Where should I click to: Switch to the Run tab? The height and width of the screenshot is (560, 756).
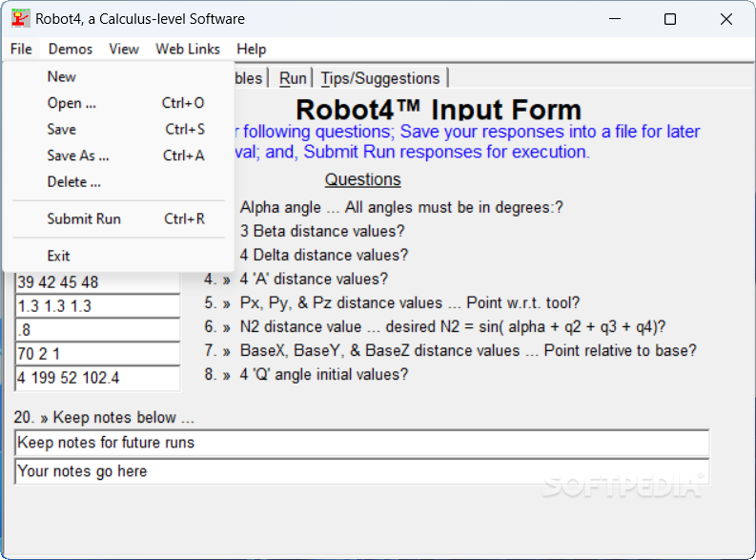click(293, 78)
